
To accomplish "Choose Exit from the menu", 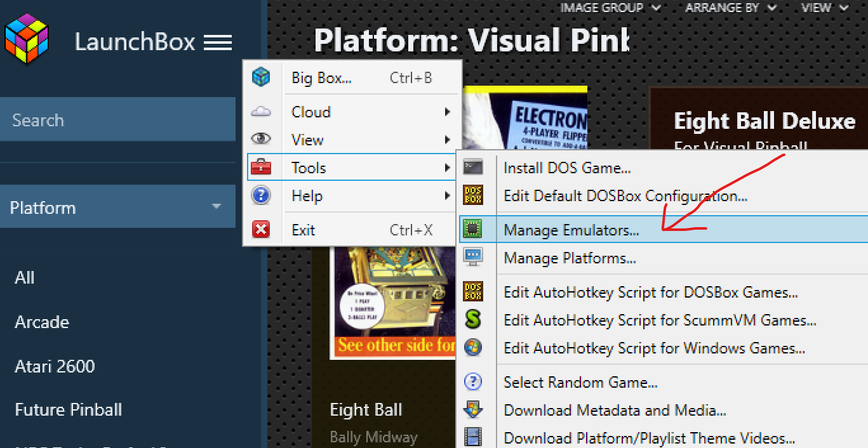I will [x=352, y=230].
